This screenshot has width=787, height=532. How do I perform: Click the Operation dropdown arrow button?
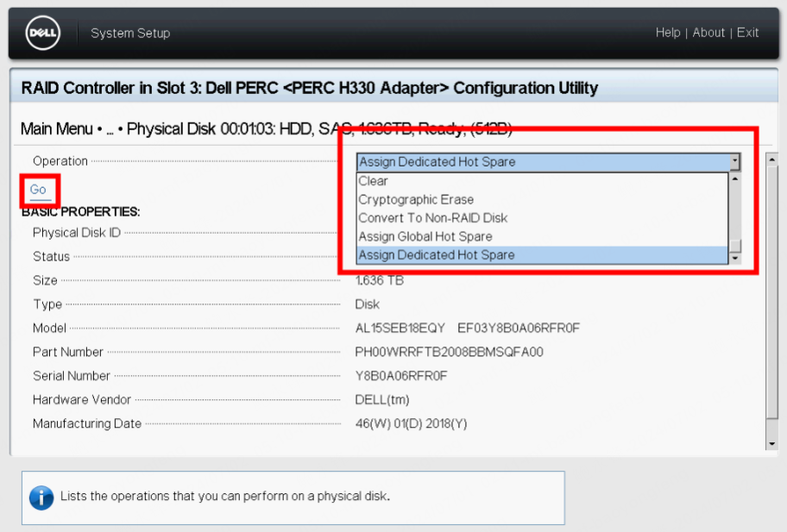[735, 162]
